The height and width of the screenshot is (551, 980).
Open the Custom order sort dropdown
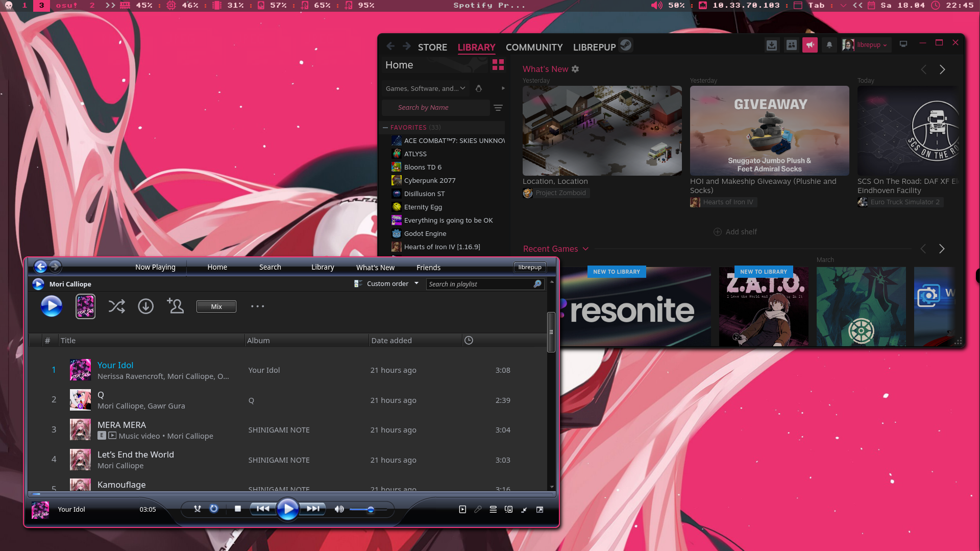click(x=386, y=283)
